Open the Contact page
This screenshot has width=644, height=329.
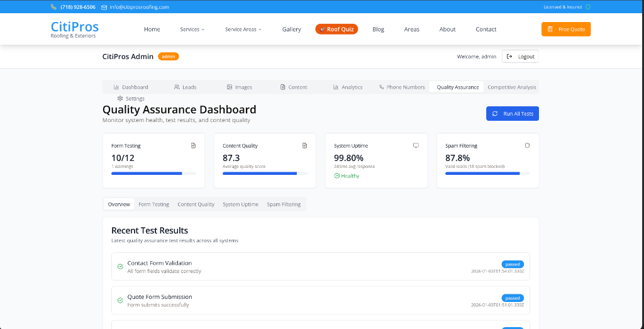[486, 30]
